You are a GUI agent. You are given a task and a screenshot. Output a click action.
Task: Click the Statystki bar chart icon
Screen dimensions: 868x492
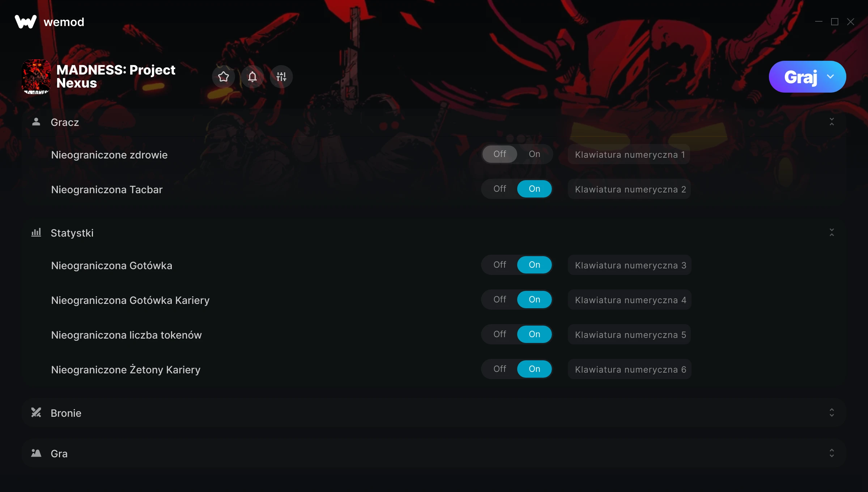(36, 233)
